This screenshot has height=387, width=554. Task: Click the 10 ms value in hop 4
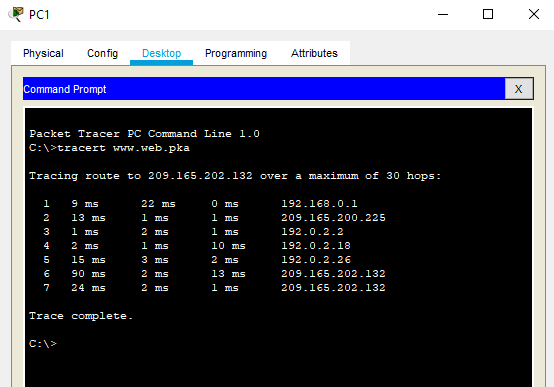[228, 246]
